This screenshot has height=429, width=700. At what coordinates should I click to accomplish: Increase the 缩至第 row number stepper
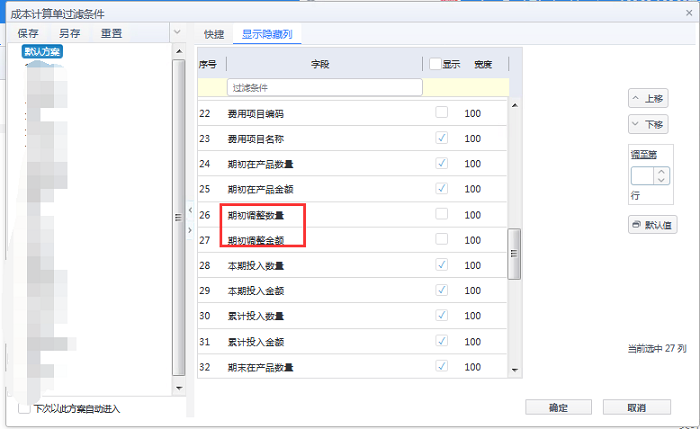click(661, 171)
